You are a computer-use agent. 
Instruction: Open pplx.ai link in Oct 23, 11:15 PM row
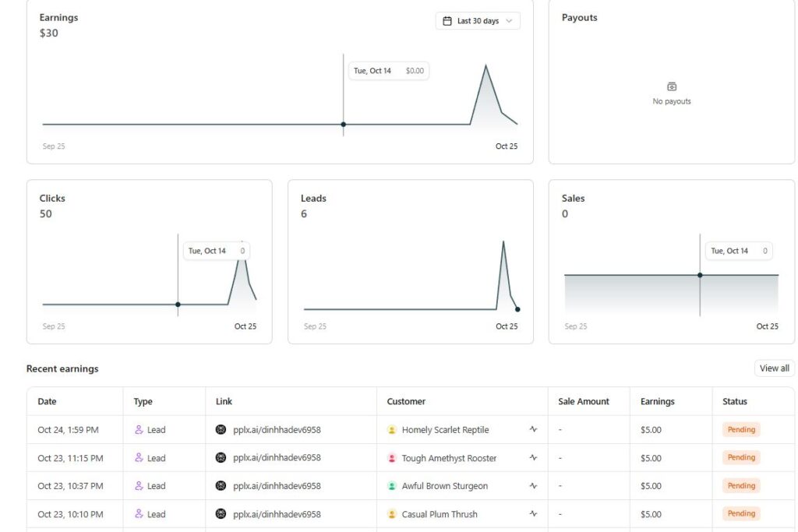(x=277, y=458)
